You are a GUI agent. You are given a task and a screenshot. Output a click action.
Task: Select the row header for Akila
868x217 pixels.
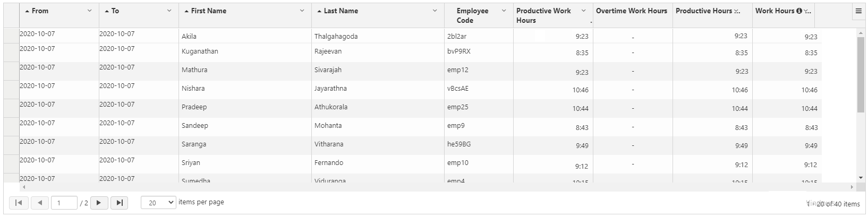11,36
